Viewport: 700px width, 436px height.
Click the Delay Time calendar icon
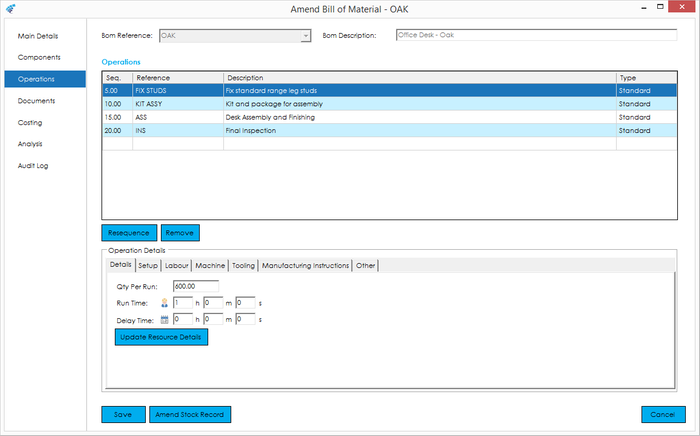pyautogui.click(x=164, y=320)
